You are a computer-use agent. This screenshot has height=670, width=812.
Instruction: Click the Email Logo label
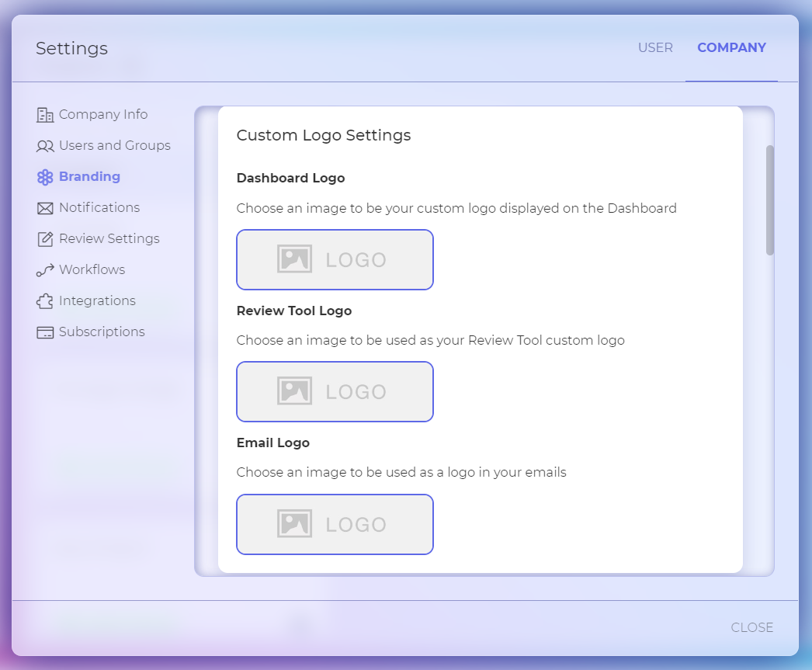[273, 443]
